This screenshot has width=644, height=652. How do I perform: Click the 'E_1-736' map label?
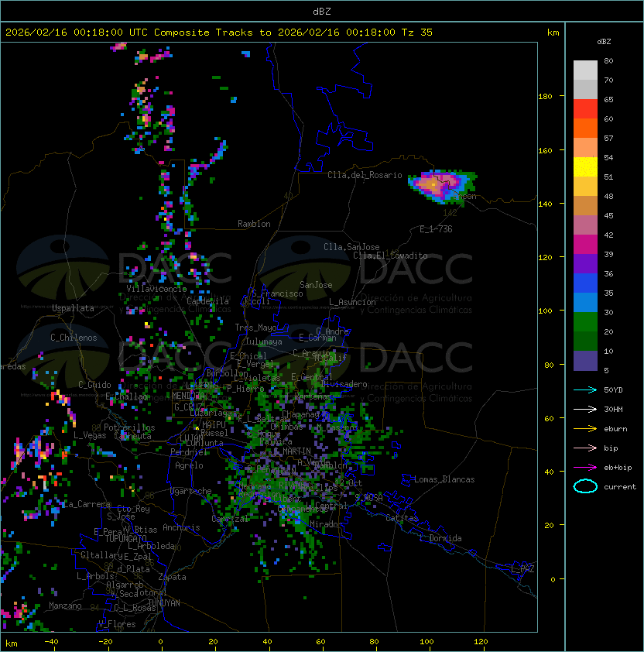coord(436,229)
